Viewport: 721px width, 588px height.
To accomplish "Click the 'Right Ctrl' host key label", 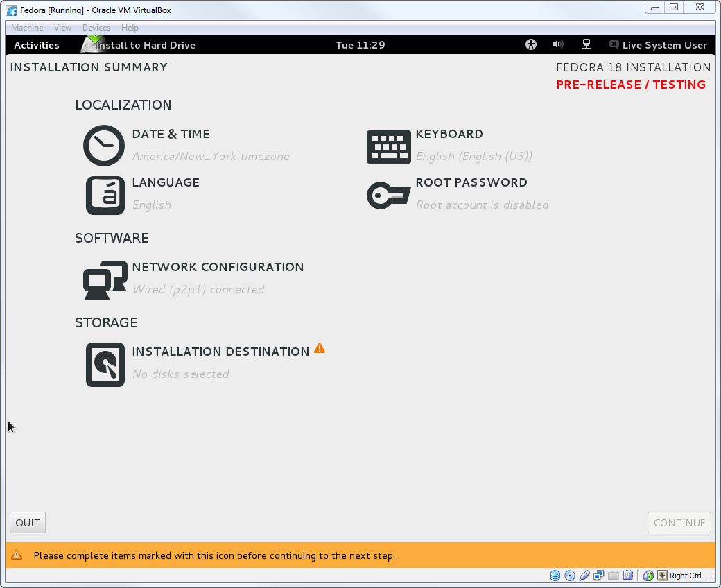I will coord(685,575).
